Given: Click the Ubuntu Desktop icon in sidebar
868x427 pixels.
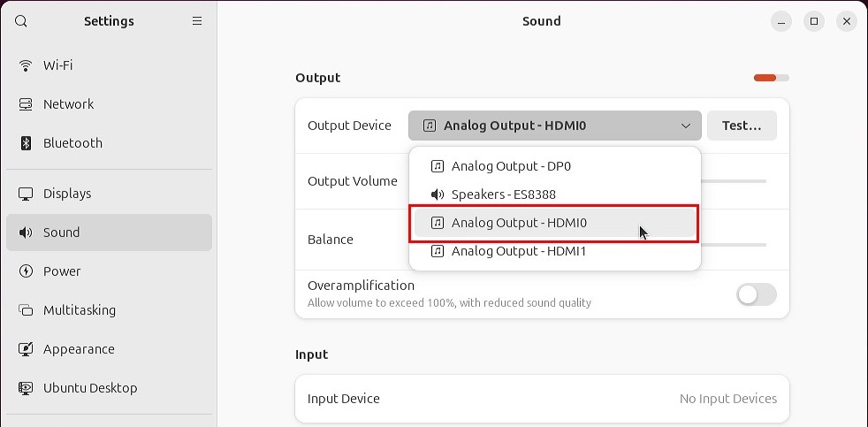Looking at the screenshot, I should pyautogui.click(x=26, y=388).
